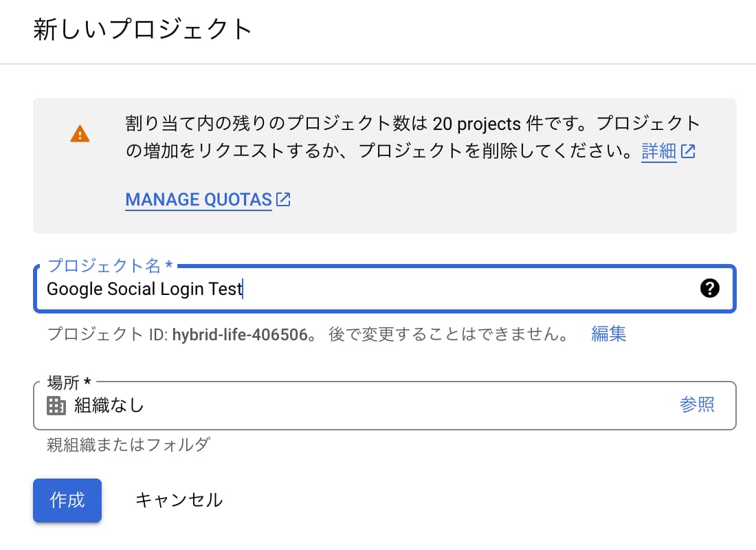756x550 pixels.
Task: Focus the プロジェクト名 input field
Action: pyautogui.click(x=384, y=289)
